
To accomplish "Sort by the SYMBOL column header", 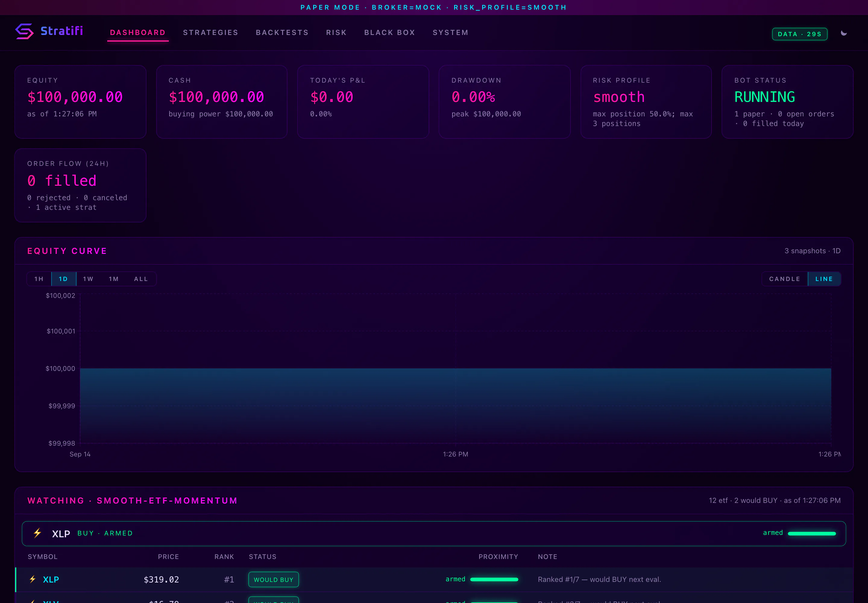I will pos(43,557).
